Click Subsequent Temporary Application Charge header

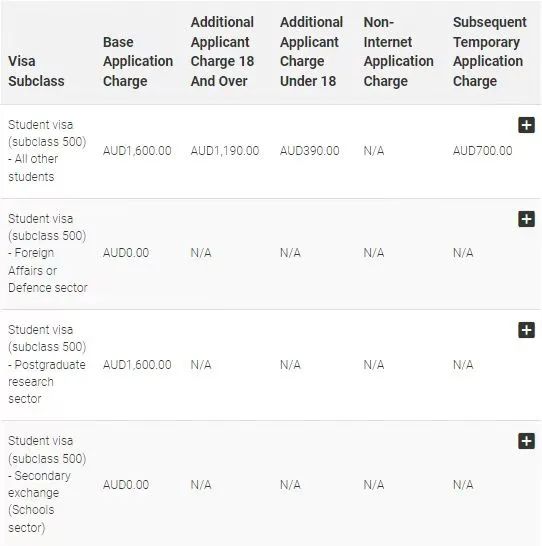coord(489,52)
